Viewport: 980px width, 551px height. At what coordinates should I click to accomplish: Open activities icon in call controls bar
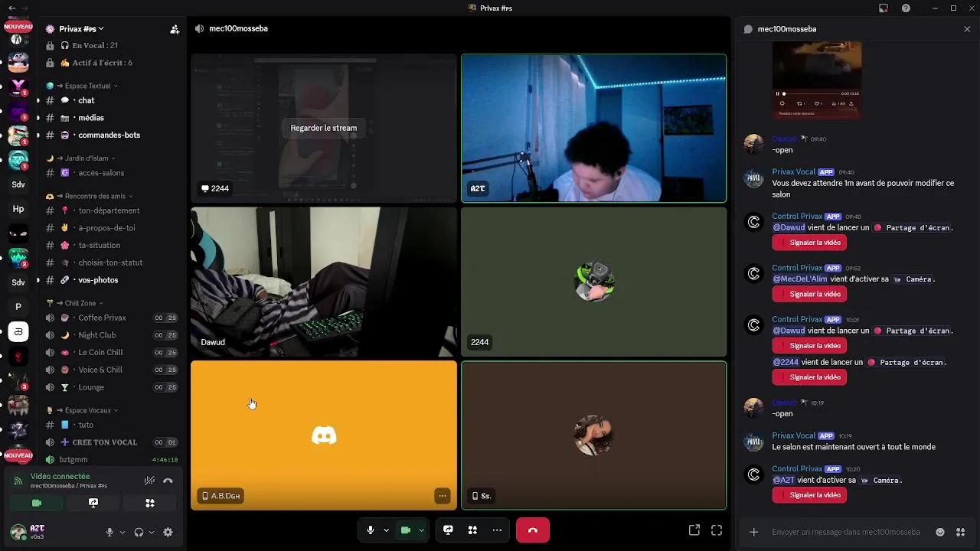[x=473, y=530]
